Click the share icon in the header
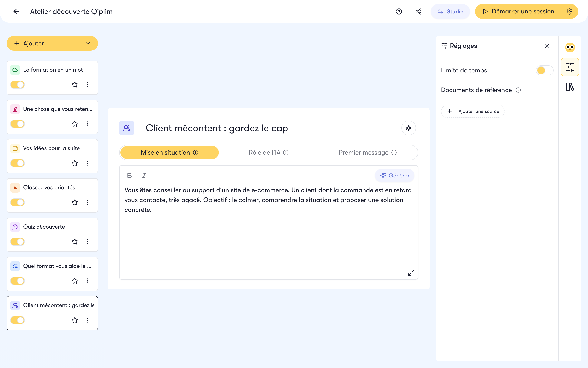 418,11
